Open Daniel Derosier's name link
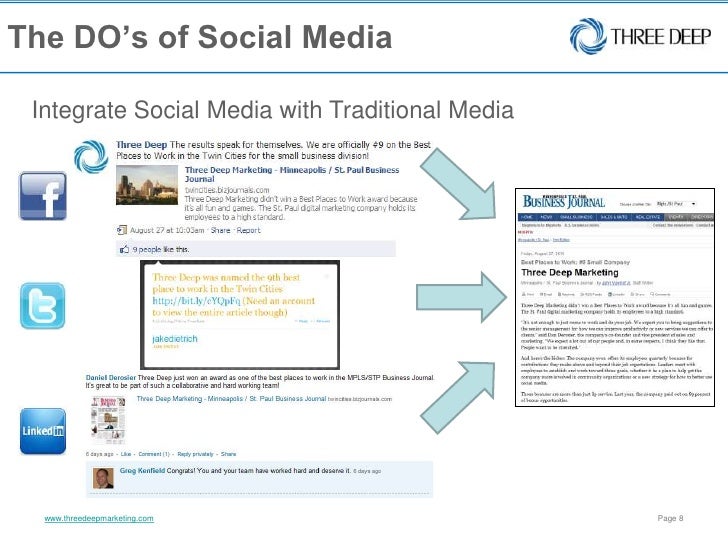The height and width of the screenshot is (546, 728). tap(110, 377)
